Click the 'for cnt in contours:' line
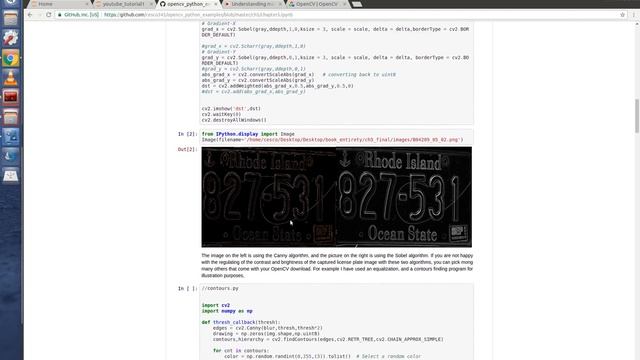This screenshot has width=640, height=360. pyautogui.click(x=241, y=351)
